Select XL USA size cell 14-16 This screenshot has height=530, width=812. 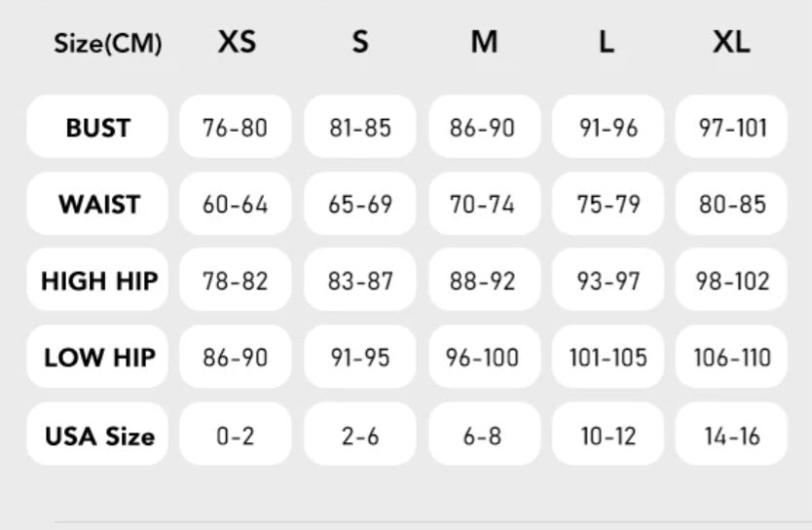[x=732, y=435]
